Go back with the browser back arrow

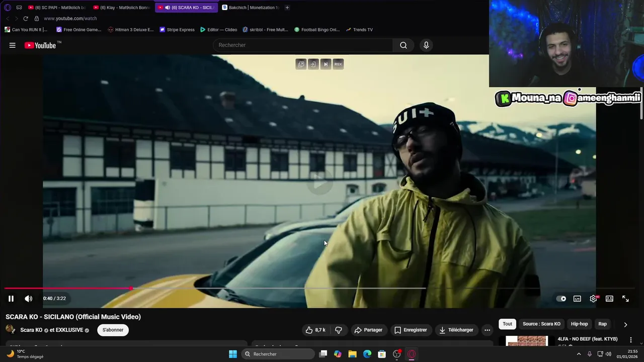point(8,19)
